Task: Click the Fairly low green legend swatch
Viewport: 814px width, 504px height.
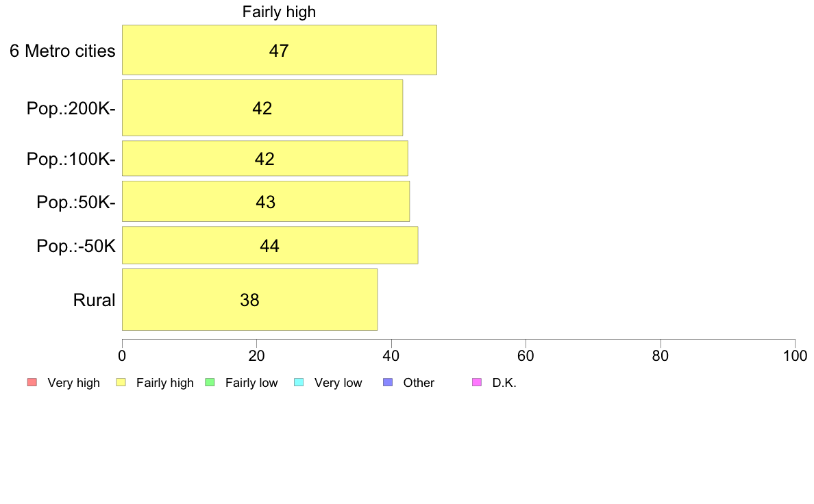Action: (210, 383)
